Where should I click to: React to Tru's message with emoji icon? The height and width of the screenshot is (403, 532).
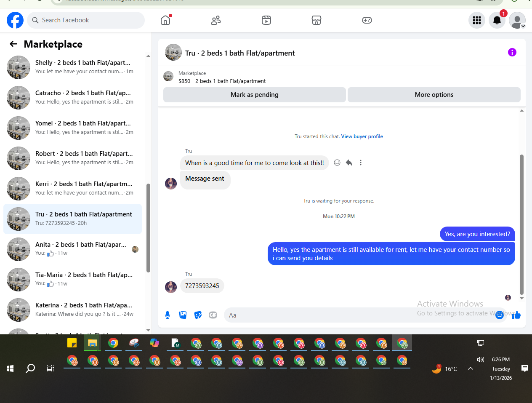pos(337,163)
